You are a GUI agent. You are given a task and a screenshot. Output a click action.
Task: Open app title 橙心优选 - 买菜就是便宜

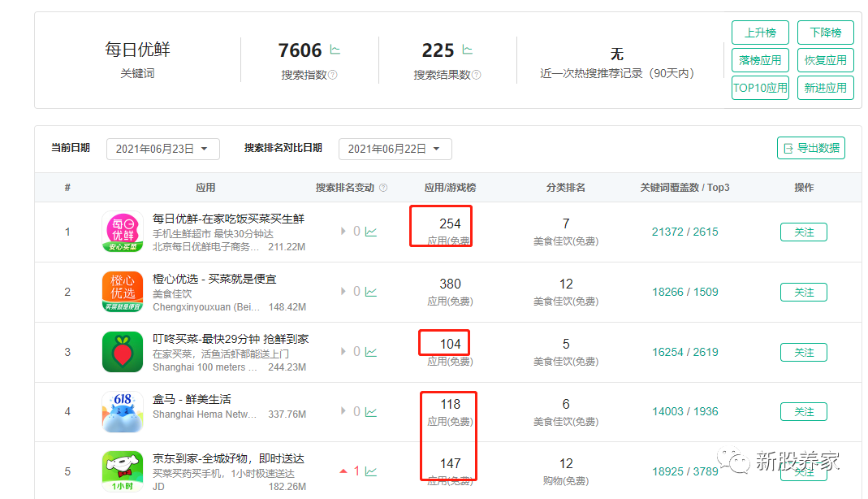click(214, 279)
